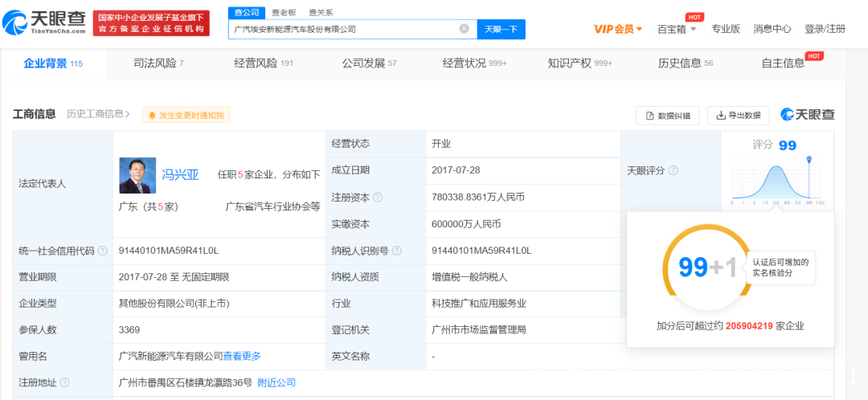Click 发生变更时通知我 notification button
Viewport: 868px width, 400px height.
click(x=186, y=115)
